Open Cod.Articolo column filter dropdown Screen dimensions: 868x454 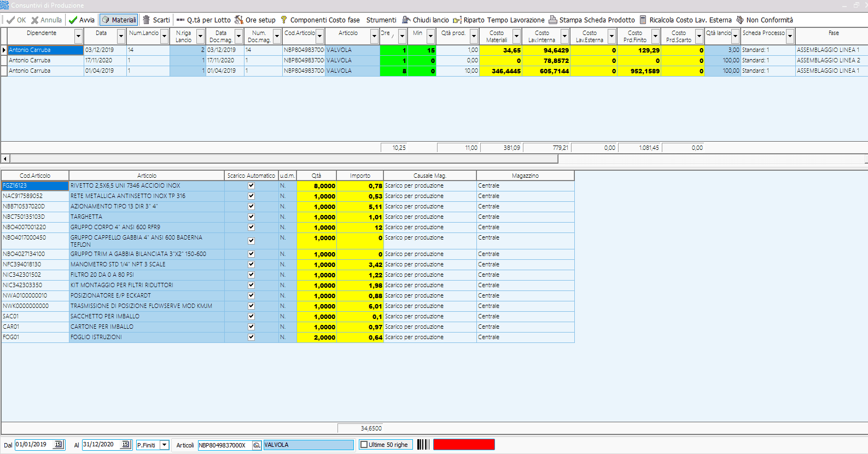tap(320, 37)
